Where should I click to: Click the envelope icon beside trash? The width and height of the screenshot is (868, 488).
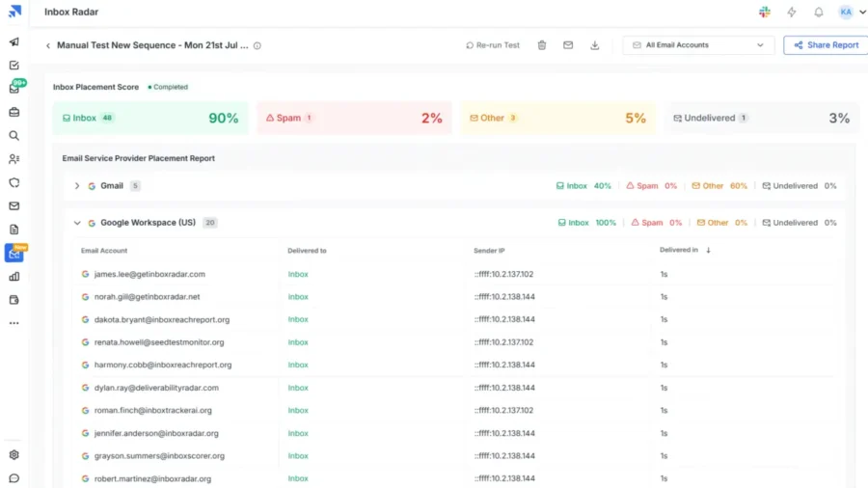568,45
